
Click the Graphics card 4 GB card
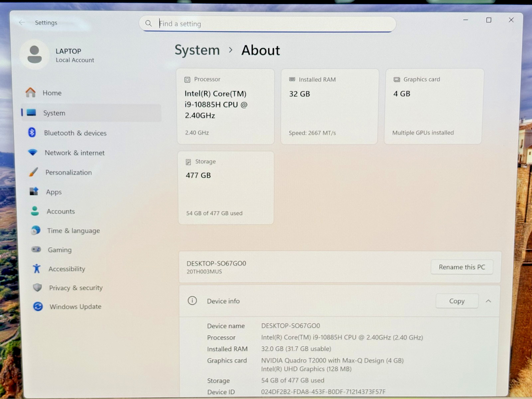pos(434,106)
